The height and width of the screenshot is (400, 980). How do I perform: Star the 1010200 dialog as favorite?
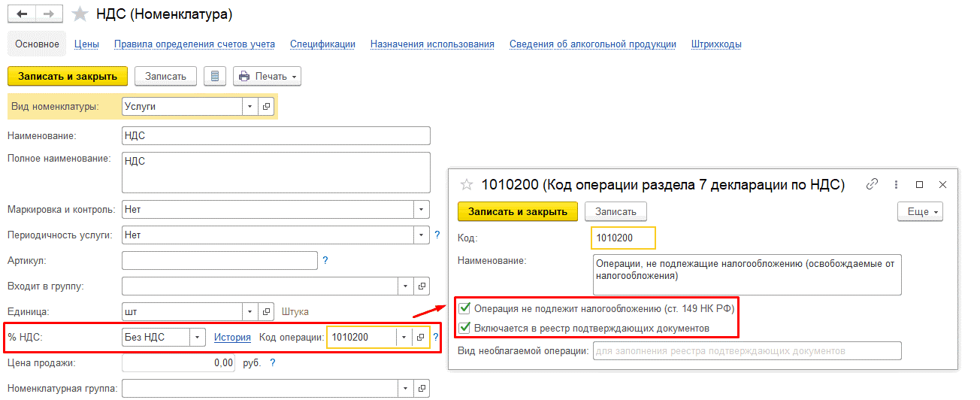(467, 184)
